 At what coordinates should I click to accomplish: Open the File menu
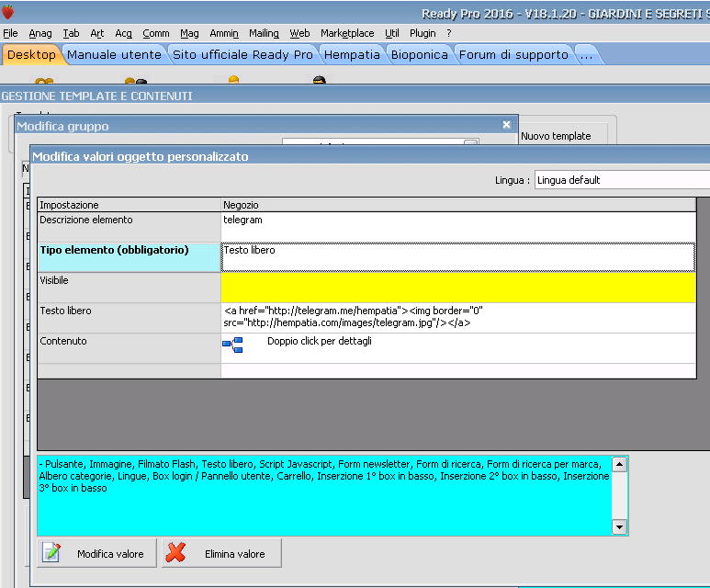click(x=10, y=33)
